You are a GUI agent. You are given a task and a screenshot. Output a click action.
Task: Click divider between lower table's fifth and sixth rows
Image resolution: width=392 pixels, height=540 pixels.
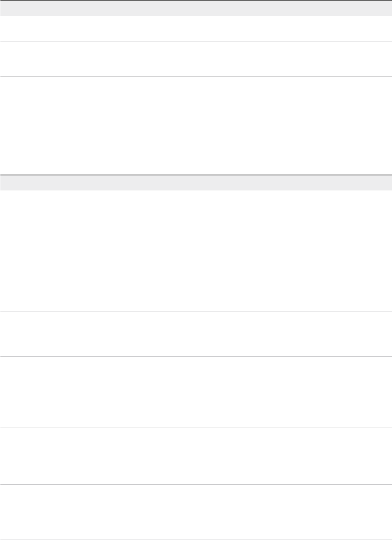(196, 485)
